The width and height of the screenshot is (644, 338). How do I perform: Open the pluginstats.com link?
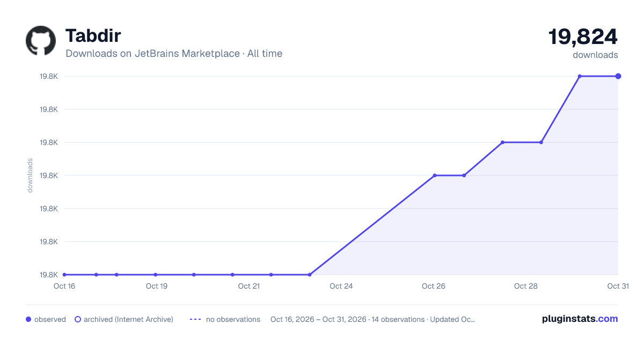(580, 319)
